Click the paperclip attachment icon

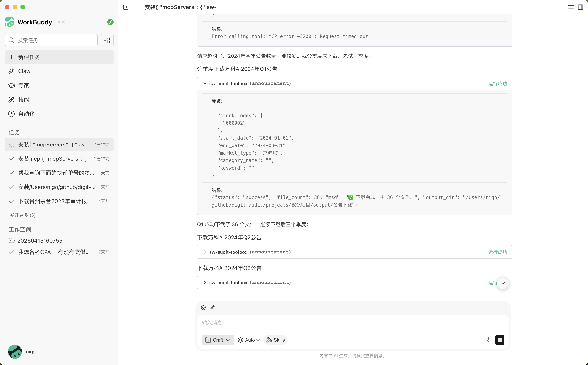213,308
